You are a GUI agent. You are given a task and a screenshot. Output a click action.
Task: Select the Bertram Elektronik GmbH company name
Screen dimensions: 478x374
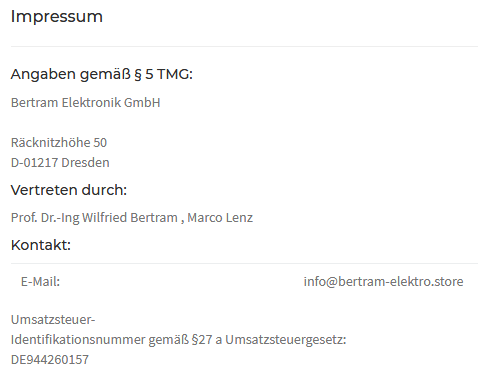(x=86, y=102)
